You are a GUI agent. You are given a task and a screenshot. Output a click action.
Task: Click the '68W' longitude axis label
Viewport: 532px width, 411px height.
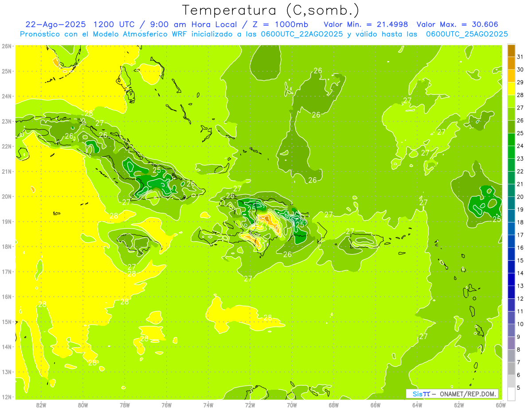334,405
